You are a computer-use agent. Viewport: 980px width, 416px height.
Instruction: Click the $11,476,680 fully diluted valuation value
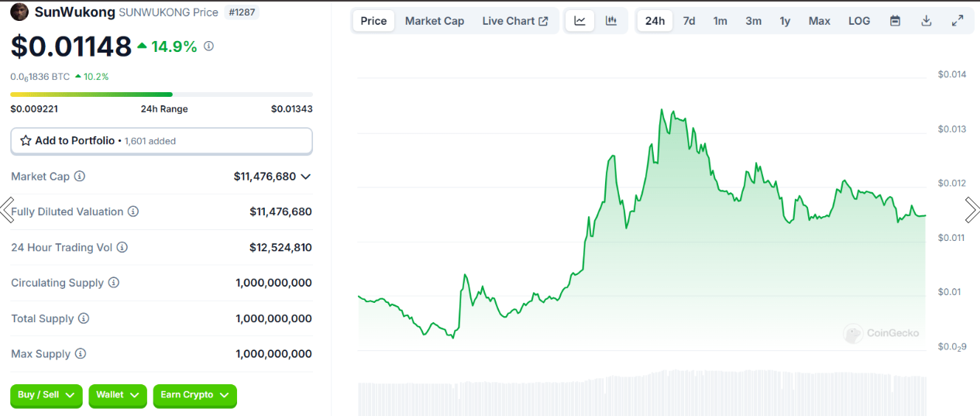[x=280, y=211]
